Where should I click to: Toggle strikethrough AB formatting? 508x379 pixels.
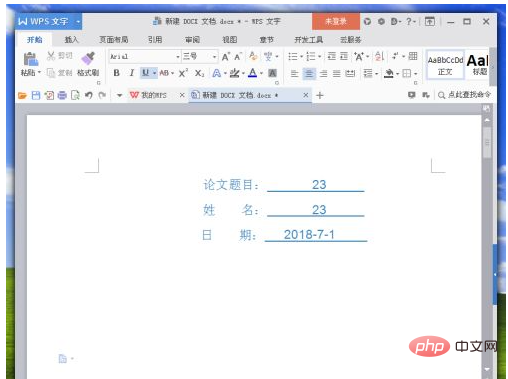tap(164, 73)
